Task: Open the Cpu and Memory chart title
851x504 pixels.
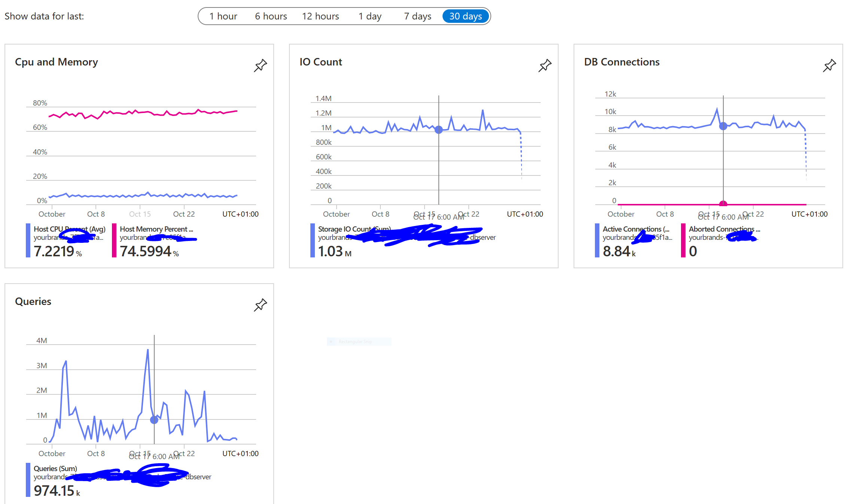Action: (57, 62)
